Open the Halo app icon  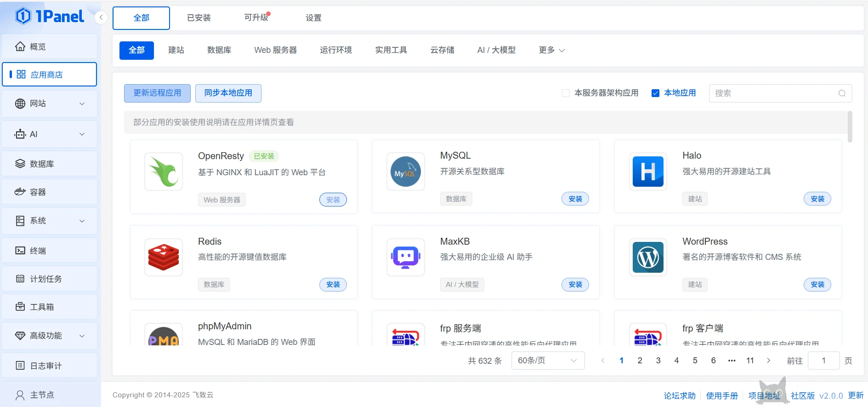click(x=648, y=172)
